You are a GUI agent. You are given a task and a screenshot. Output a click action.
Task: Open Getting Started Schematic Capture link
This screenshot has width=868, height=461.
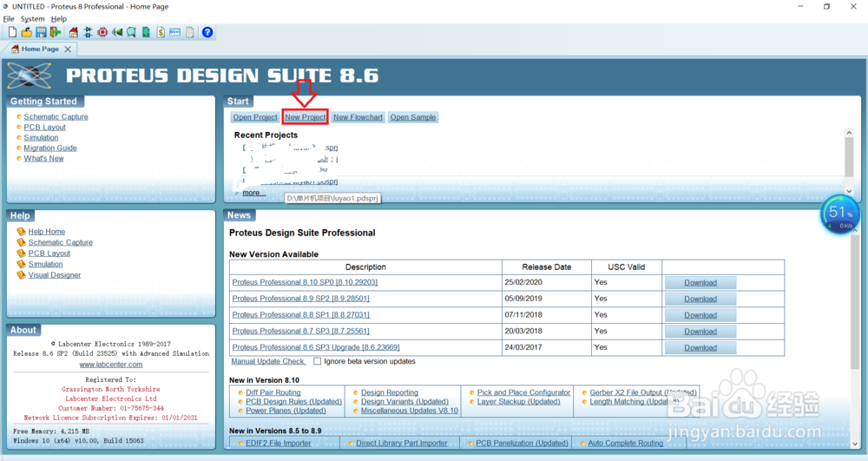(56, 117)
